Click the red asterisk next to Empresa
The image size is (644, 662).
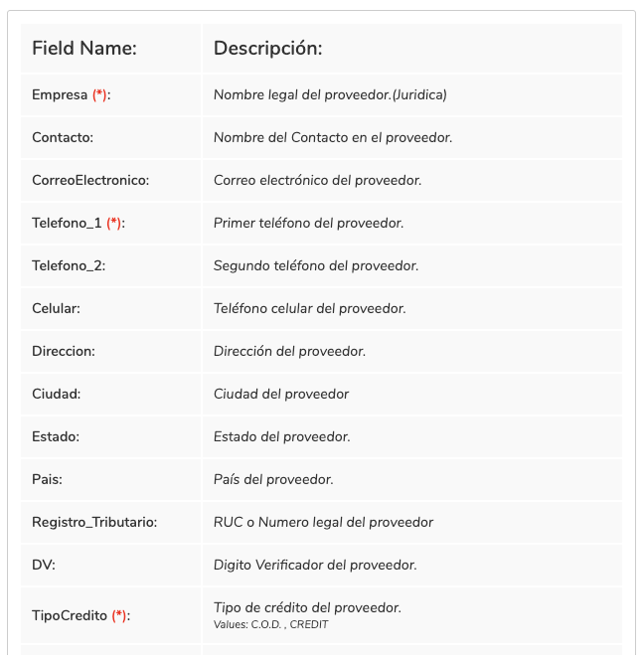tap(99, 95)
